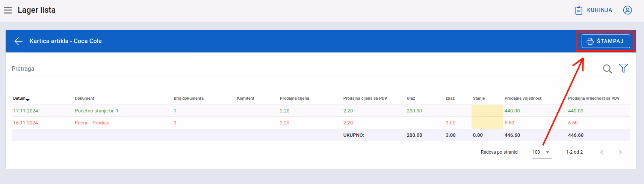644x184 pixels.
Task: Sort by the Dokument column header
Action: click(85, 99)
